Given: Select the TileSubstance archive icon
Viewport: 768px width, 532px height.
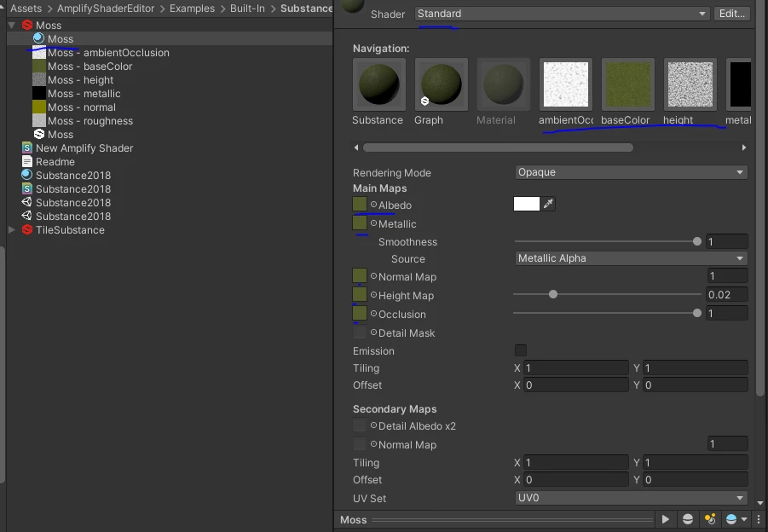Looking at the screenshot, I should [27, 229].
